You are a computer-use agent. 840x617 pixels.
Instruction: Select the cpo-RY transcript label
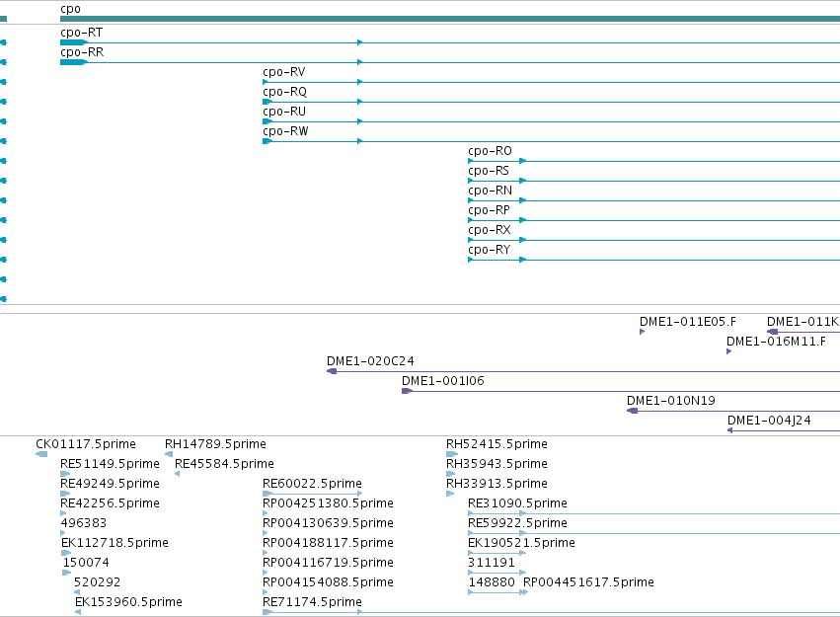[489, 250]
